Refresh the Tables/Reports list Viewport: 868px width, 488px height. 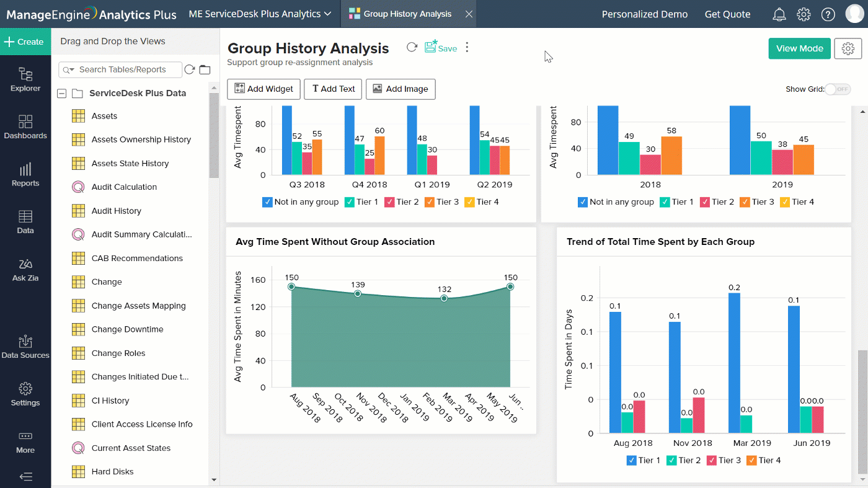pos(190,69)
